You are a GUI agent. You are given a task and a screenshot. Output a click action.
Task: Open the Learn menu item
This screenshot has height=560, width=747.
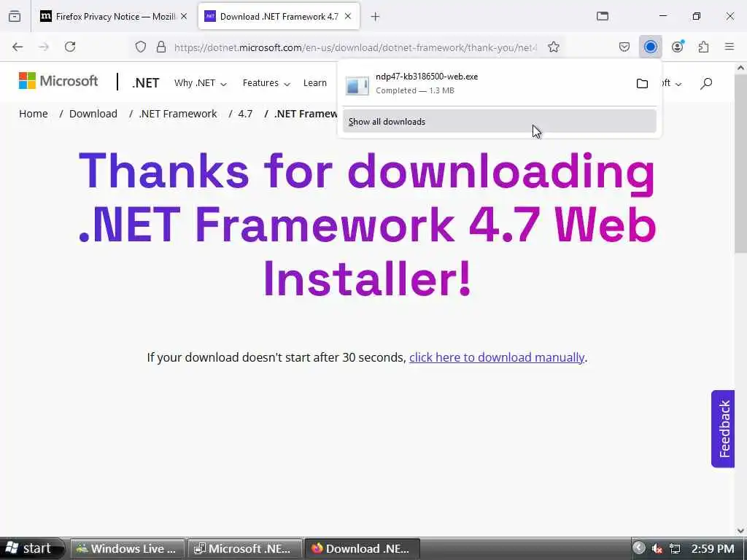tap(315, 83)
